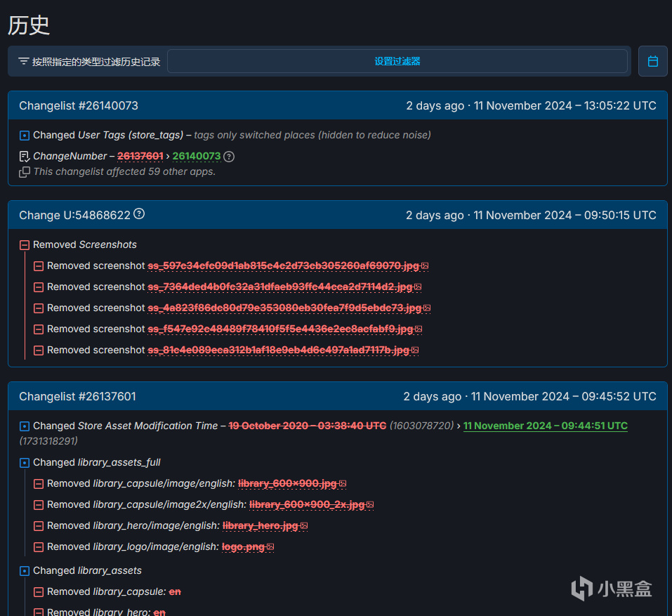Click image icon after library_hero.jpg
The image size is (672, 616).
304,525
